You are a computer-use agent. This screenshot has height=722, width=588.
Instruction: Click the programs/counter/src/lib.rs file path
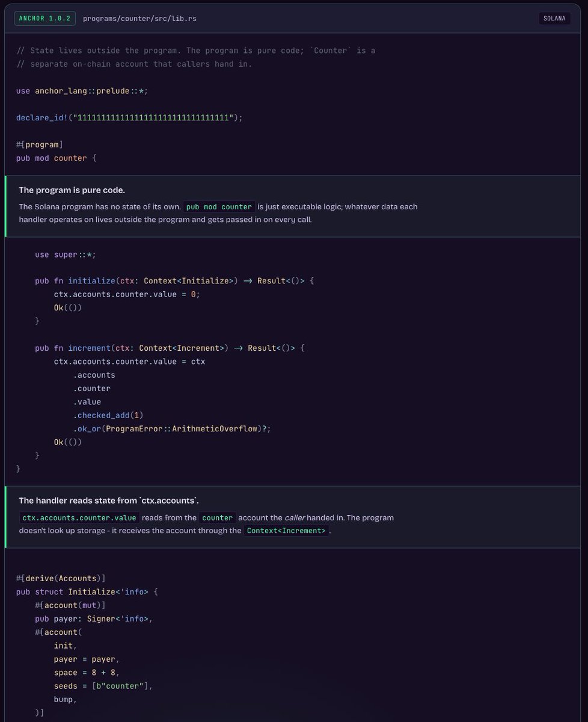(x=139, y=19)
